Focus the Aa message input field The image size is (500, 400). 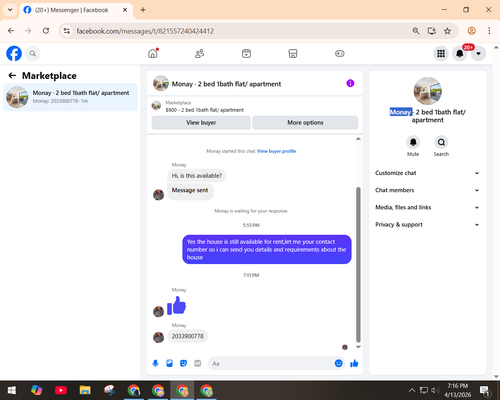click(x=271, y=363)
